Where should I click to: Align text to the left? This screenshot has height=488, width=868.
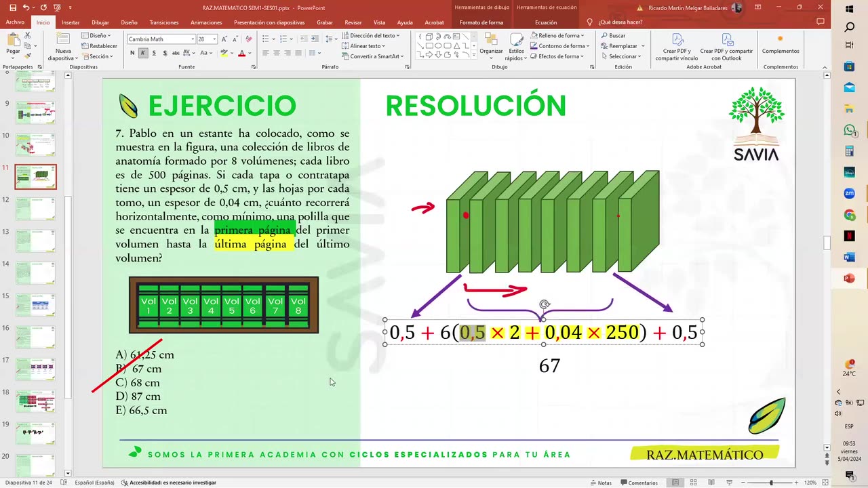[266, 53]
